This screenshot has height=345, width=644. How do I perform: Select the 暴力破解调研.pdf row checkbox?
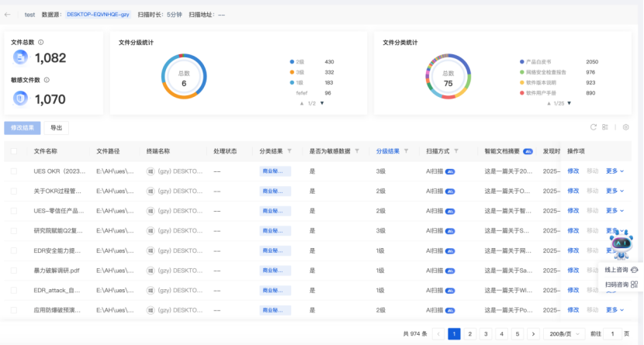tap(14, 271)
